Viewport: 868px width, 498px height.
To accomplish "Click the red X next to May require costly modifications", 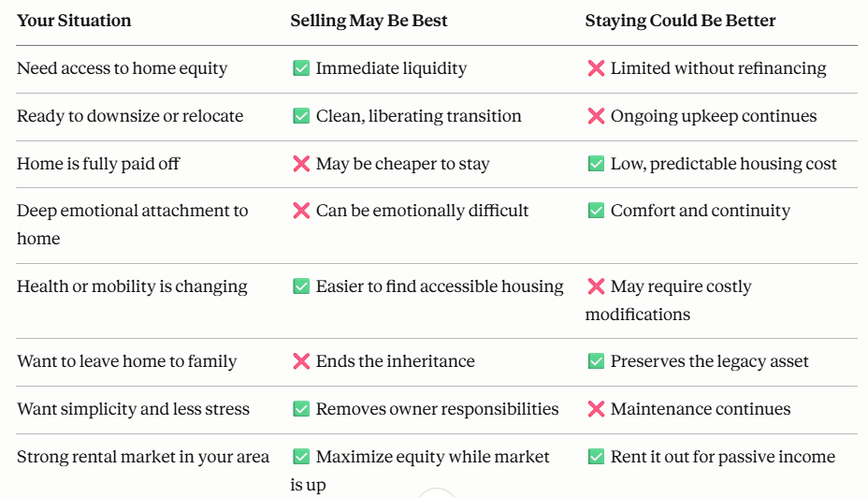I will 596,286.
